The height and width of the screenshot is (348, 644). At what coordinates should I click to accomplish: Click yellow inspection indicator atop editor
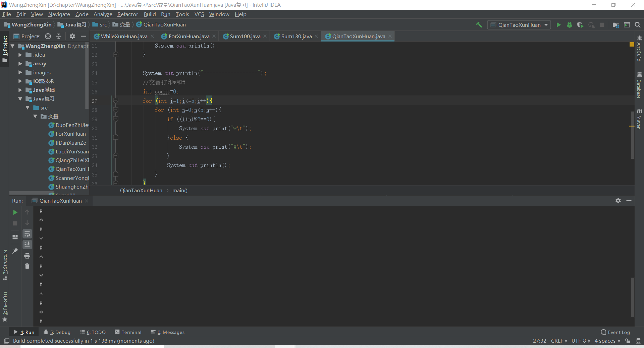coord(632,44)
